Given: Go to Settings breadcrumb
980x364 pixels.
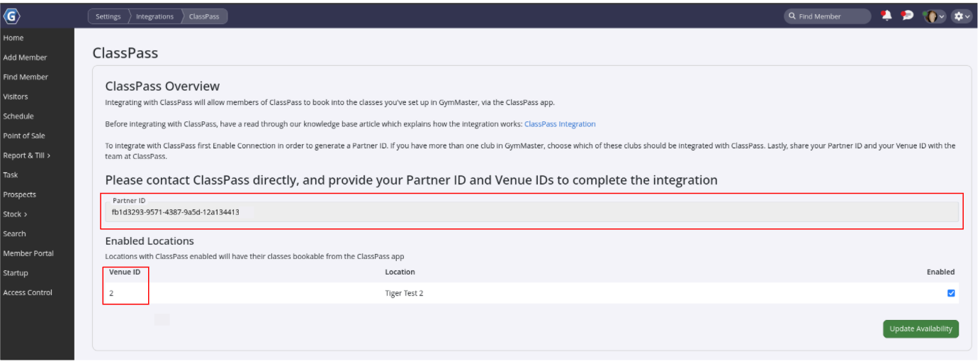Looking at the screenshot, I should click(108, 16).
